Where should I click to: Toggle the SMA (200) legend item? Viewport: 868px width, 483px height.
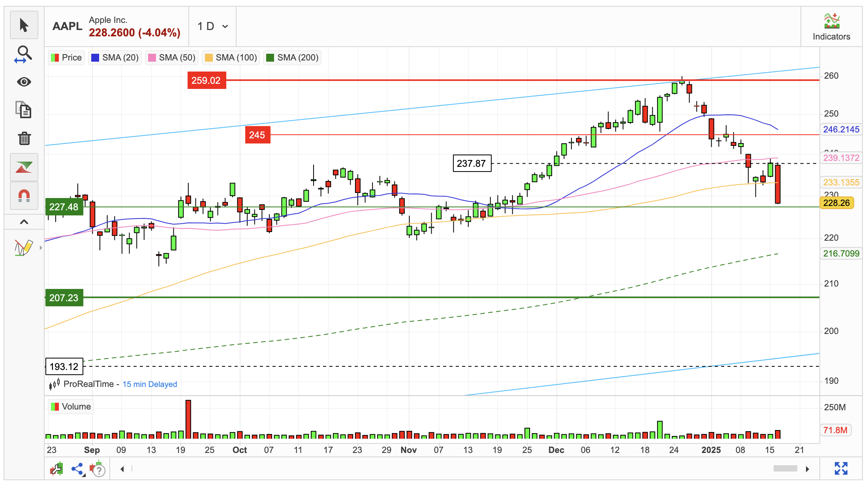(x=292, y=58)
